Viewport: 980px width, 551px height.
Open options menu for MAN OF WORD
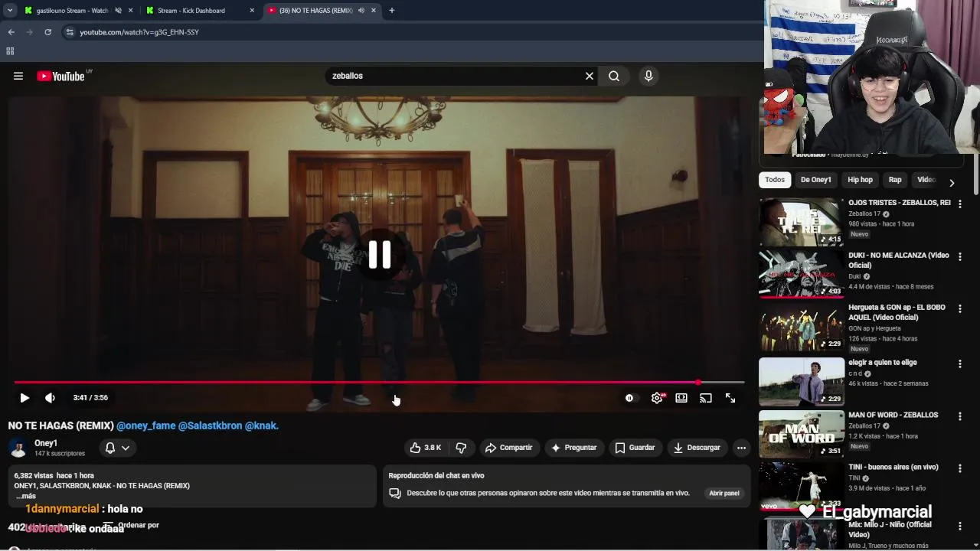pyautogui.click(x=959, y=416)
